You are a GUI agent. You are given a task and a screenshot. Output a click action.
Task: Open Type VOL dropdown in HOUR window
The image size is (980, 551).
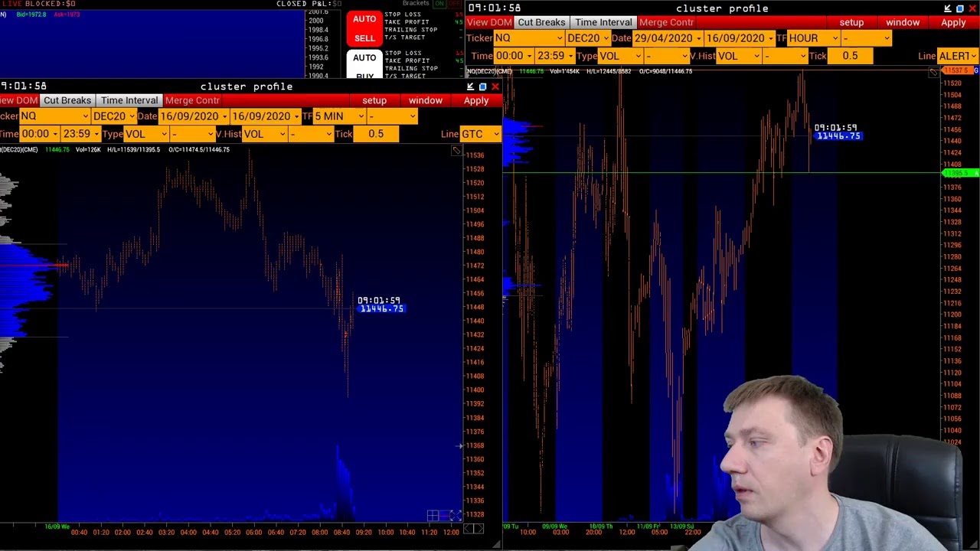click(620, 56)
